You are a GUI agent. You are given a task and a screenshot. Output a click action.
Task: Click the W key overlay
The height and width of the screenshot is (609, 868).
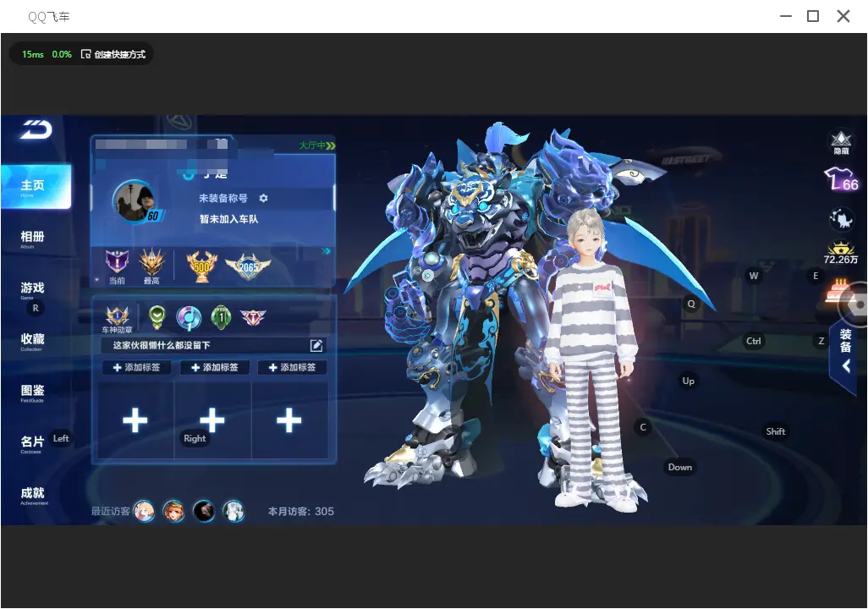(x=754, y=276)
